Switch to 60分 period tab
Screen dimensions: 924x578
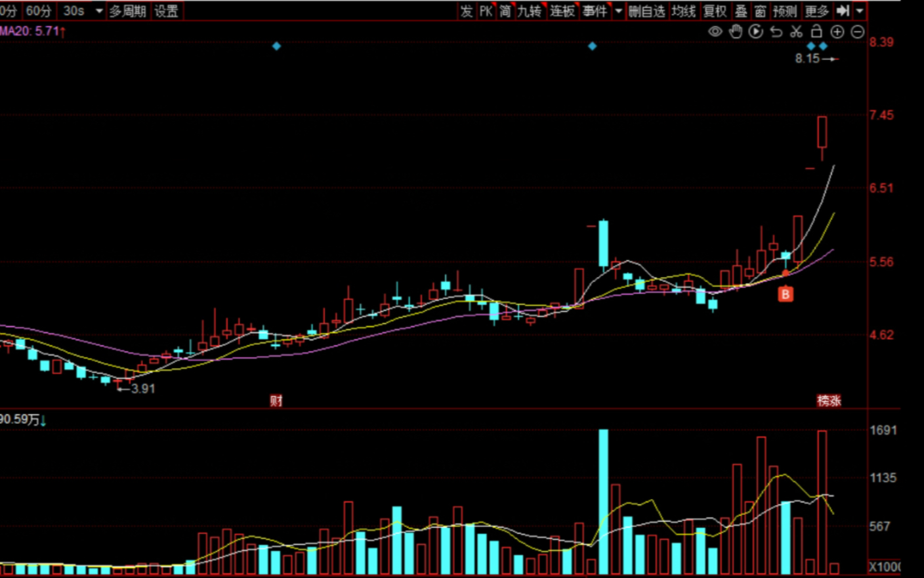38,11
